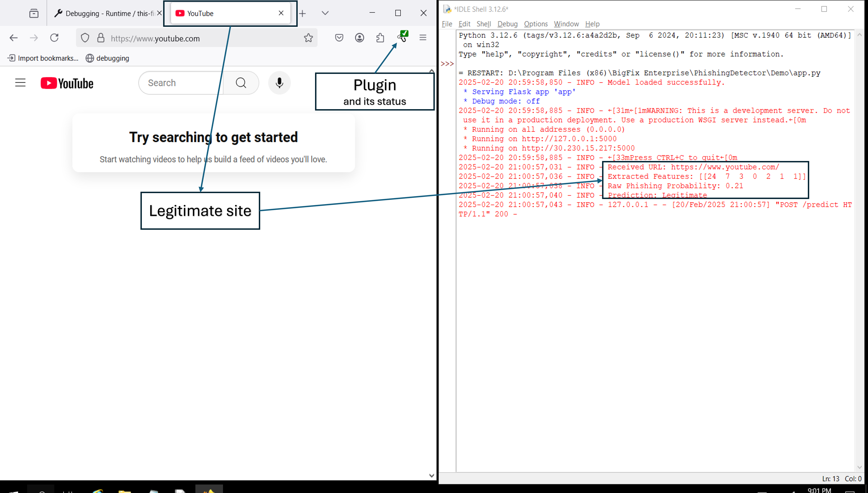Bookmark page with the star icon
The height and width of the screenshot is (493, 868).
[308, 38]
